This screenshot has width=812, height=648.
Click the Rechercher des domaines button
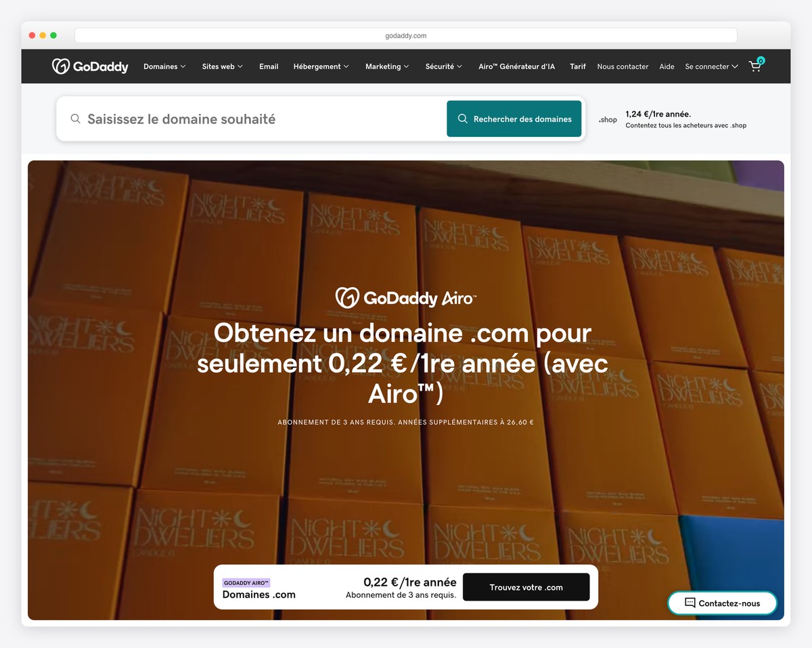click(x=514, y=118)
